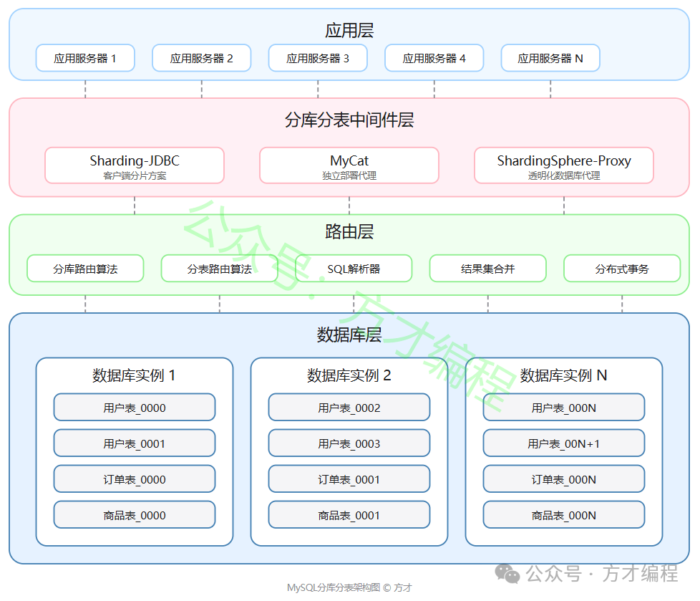The width and height of the screenshot is (700, 601).
Task: Select the Sharding-JDBC box
Action: (135, 165)
